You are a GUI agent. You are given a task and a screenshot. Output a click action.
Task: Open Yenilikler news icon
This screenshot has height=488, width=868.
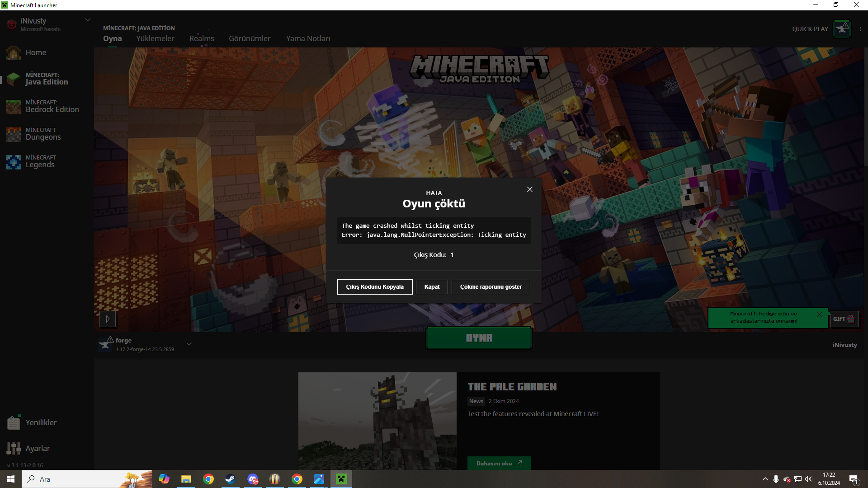click(14, 422)
